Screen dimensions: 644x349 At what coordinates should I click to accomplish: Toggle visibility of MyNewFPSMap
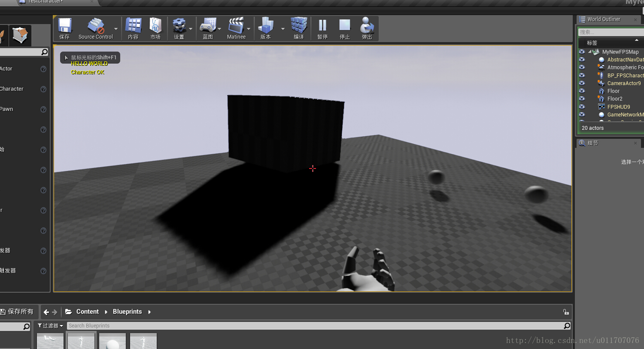click(582, 52)
